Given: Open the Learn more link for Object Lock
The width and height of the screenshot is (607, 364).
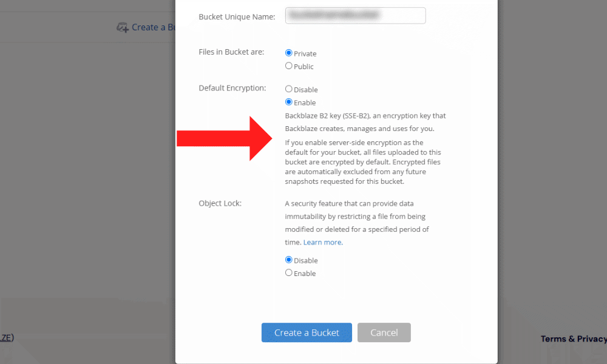Looking at the screenshot, I should pyautogui.click(x=323, y=243).
